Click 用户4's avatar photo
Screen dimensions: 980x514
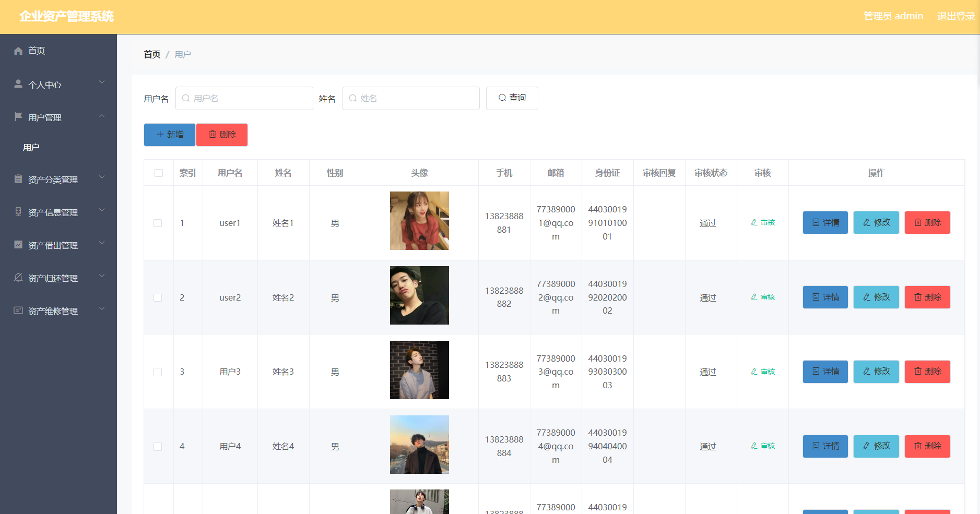pos(419,445)
